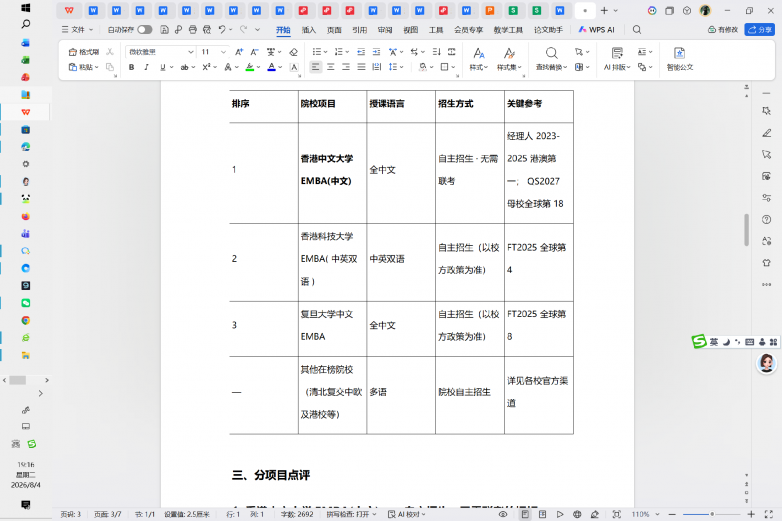This screenshot has width=782, height=521.
Task: Toggle the page view mode in status bar
Action: [525, 514]
